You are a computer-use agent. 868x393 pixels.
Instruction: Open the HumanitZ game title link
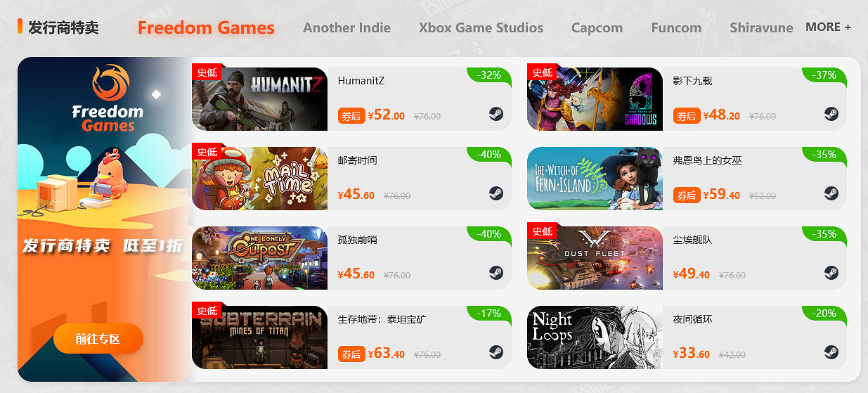[x=361, y=81]
